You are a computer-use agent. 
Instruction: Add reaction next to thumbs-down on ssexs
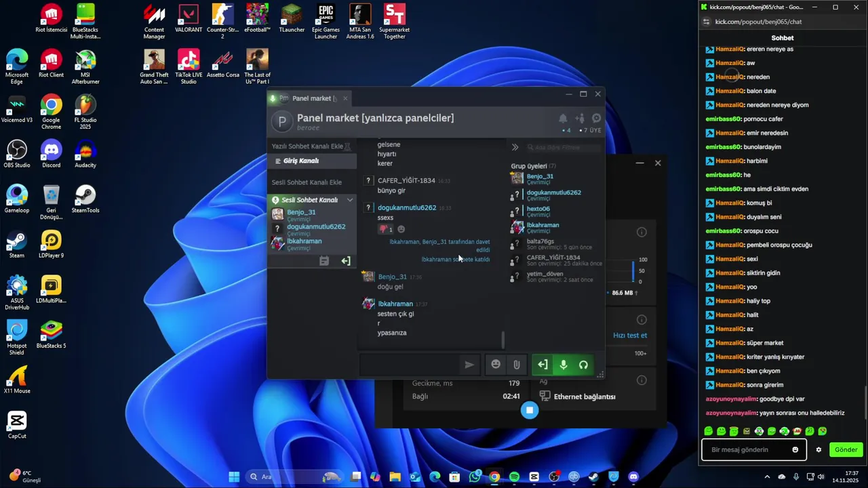[401, 229]
